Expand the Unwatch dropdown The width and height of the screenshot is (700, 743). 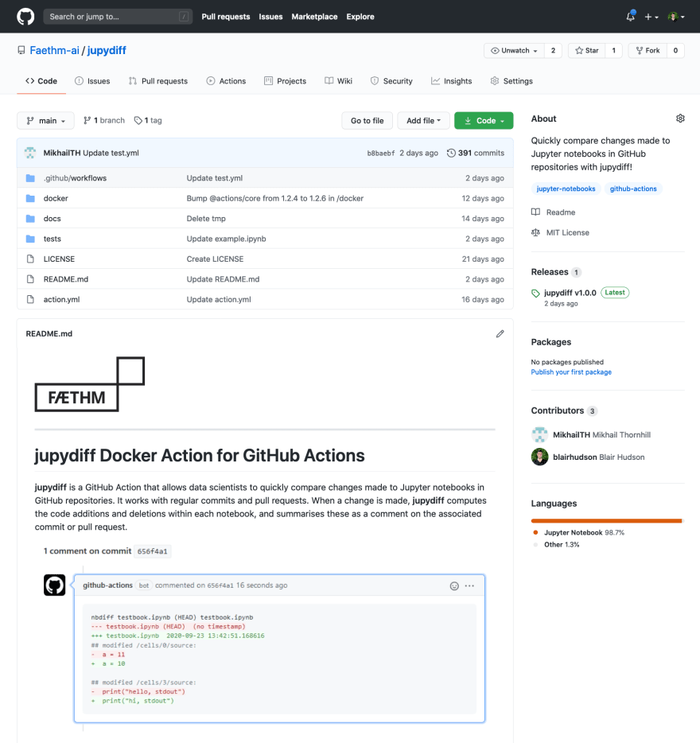point(514,51)
